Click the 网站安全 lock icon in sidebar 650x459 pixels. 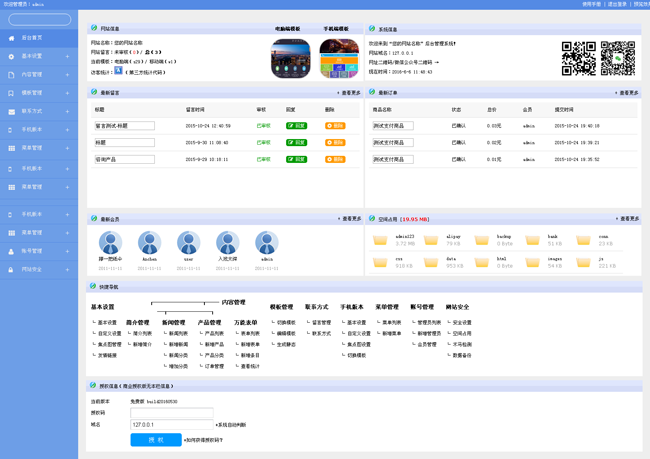(11, 269)
